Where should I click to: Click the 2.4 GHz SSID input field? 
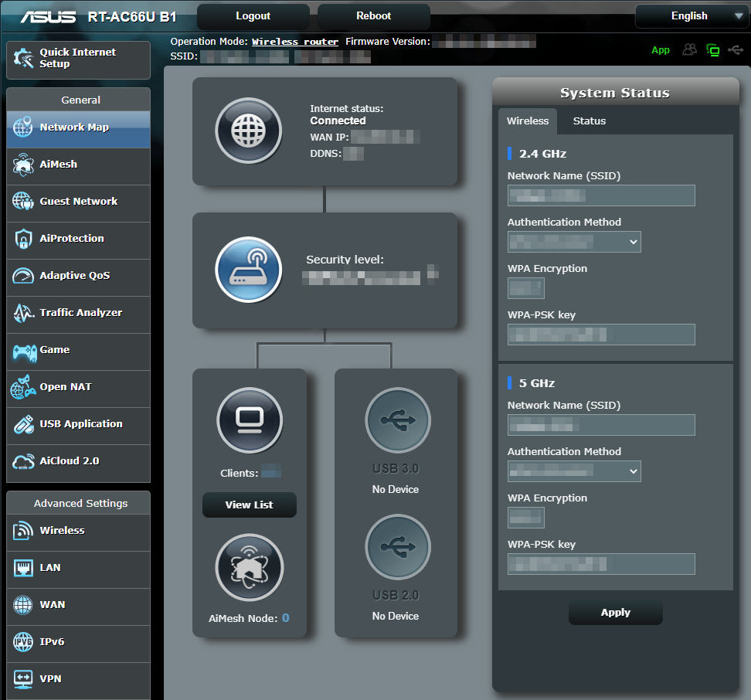point(601,195)
